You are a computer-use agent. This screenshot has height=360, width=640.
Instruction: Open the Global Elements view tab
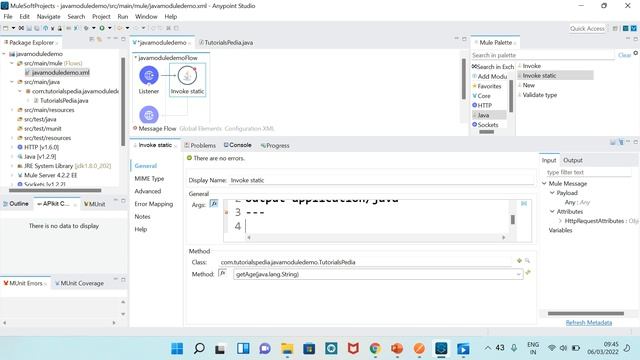(x=200, y=129)
